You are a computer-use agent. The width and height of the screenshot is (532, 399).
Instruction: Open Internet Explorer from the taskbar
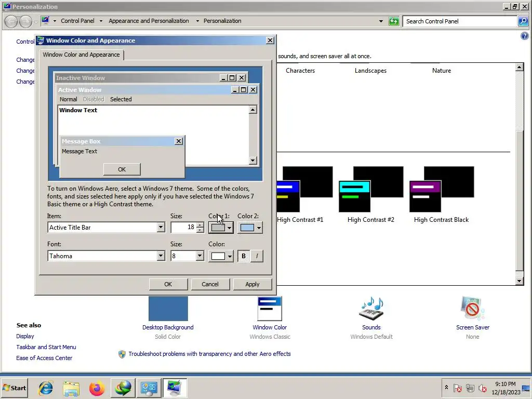(46, 388)
